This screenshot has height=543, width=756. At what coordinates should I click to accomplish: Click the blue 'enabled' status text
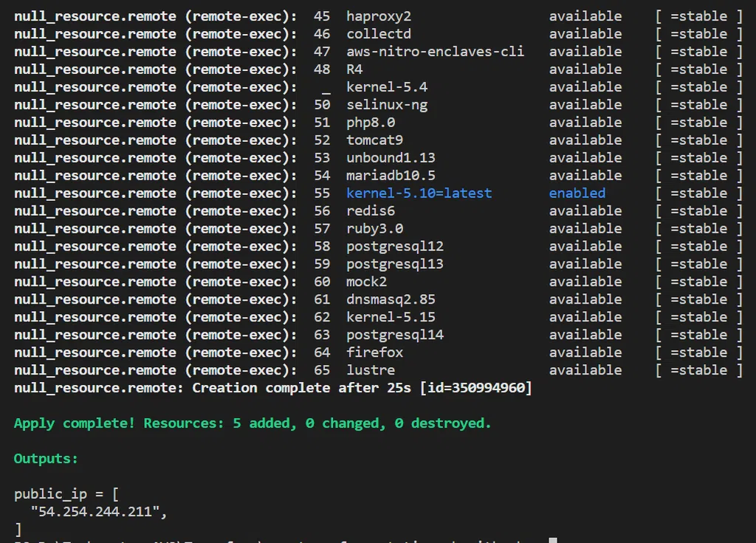(577, 193)
